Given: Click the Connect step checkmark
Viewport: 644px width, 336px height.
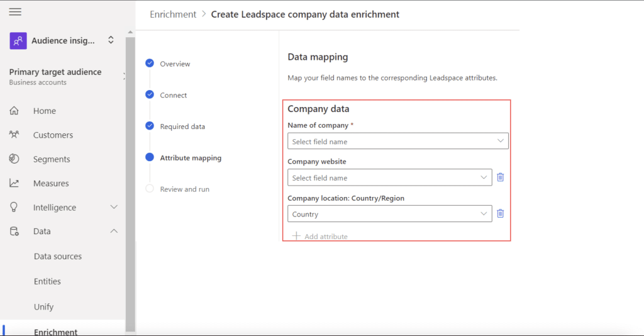Looking at the screenshot, I should coord(150,94).
